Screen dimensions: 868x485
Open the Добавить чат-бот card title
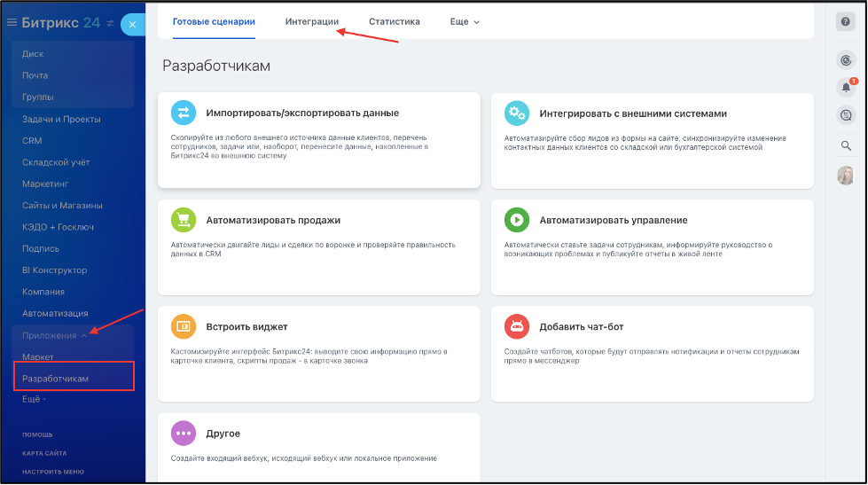[x=582, y=327]
